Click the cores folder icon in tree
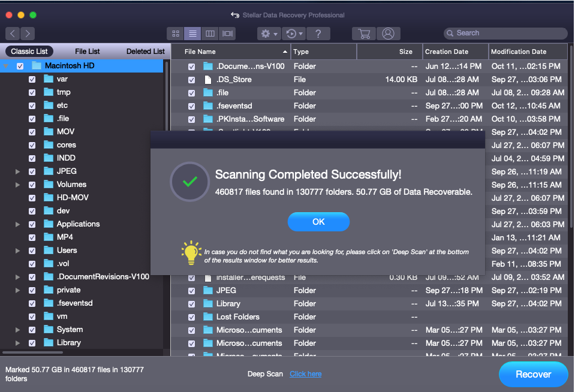The width and height of the screenshot is (575, 392). (49, 145)
